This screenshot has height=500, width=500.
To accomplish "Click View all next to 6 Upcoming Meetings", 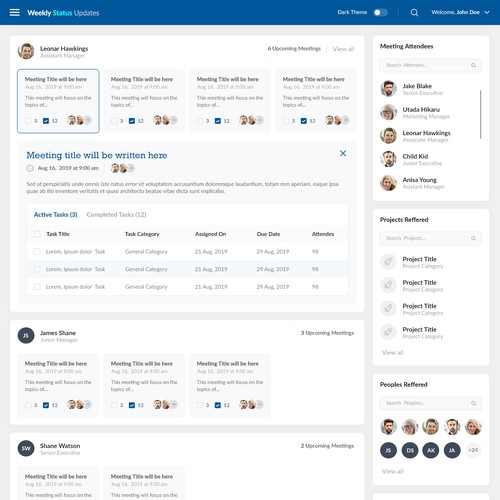I will tap(343, 49).
